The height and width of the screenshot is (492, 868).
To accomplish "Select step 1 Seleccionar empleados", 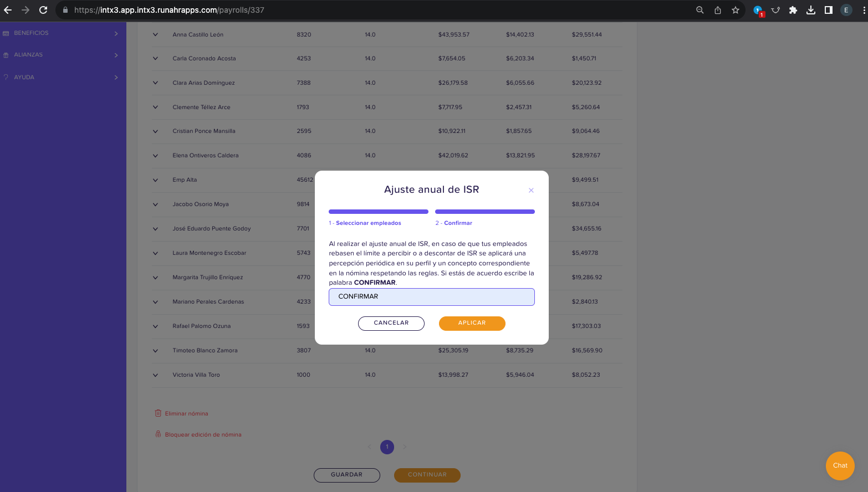I will point(365,223).
